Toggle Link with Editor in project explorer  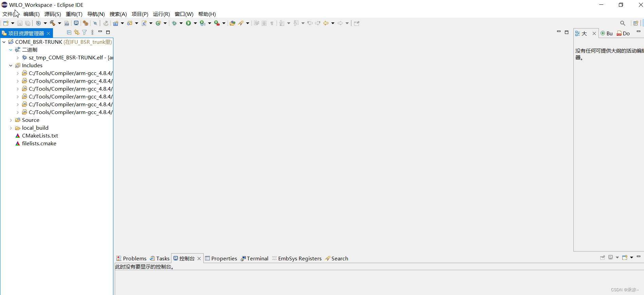click(x=77, y=32)
